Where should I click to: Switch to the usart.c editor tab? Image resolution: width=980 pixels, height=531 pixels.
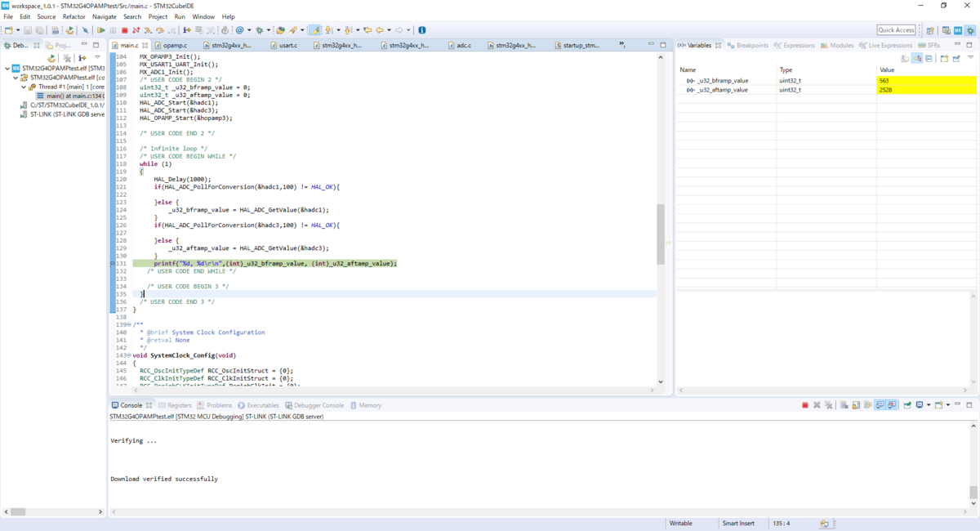pyautogui.click(x=288, y=45)
